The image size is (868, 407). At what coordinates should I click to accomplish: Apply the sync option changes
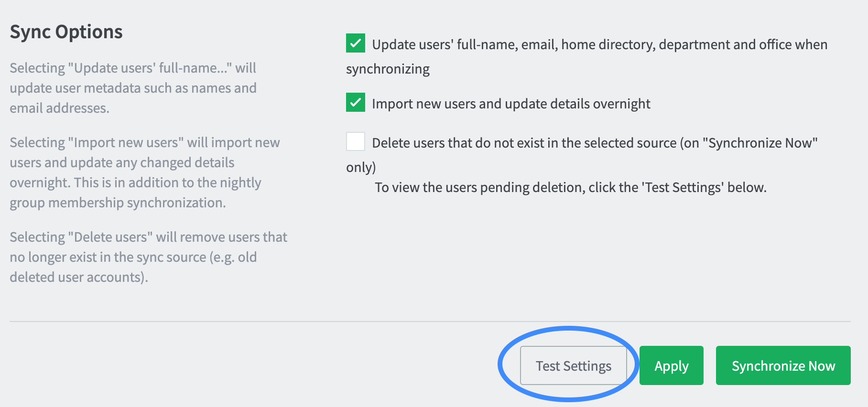point(671,365)
